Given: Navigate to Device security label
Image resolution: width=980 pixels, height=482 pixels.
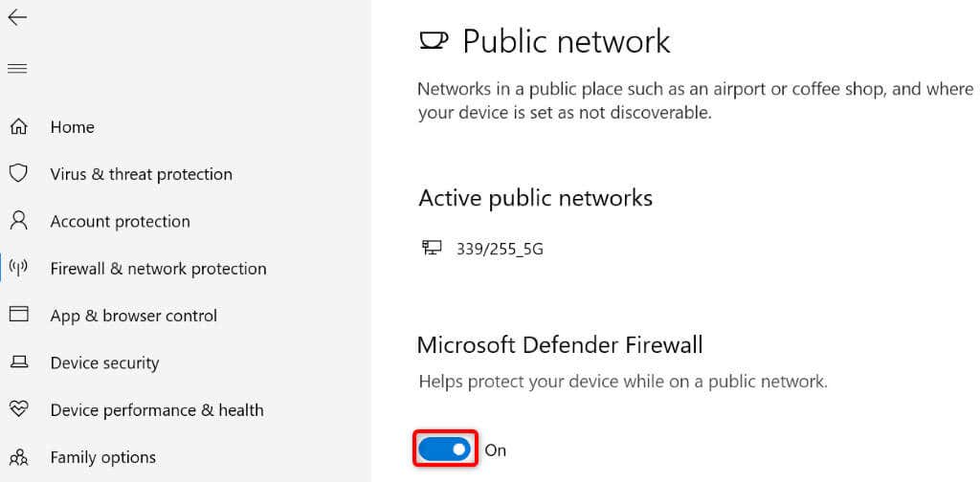Looking at the screenshot, I should click(104, 362).
